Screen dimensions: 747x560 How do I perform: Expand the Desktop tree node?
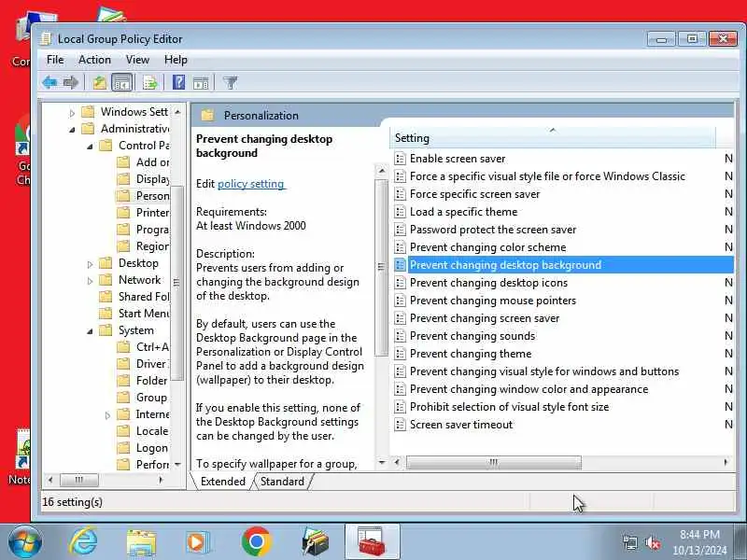tap(90, 264)
